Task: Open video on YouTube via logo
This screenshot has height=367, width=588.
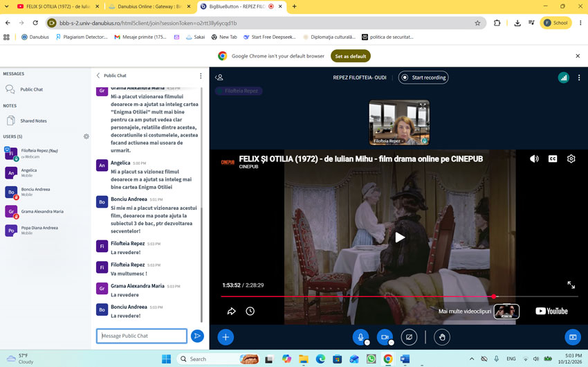Action: [551, 311]
